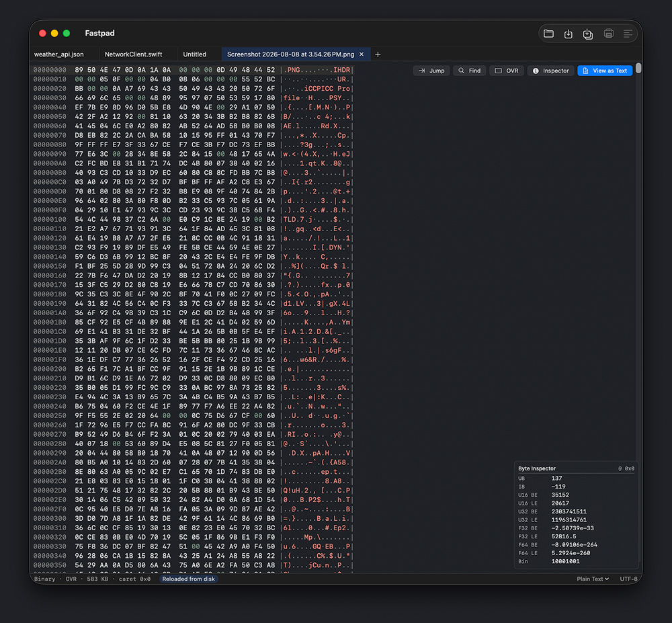The height and width of the screenshot is (623, 672).
Task: Toggle the Inspector panel
Action: point(551,71)
